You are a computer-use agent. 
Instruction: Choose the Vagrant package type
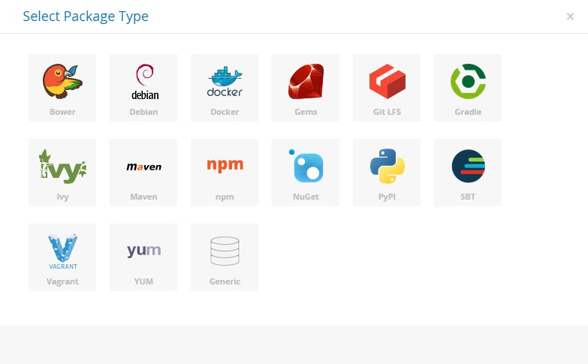point(62,257)
